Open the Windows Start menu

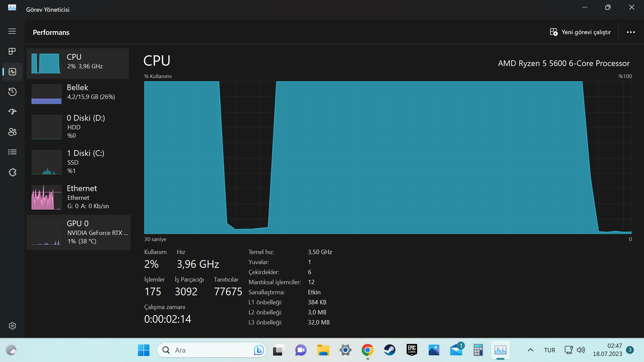coord(144,350)
